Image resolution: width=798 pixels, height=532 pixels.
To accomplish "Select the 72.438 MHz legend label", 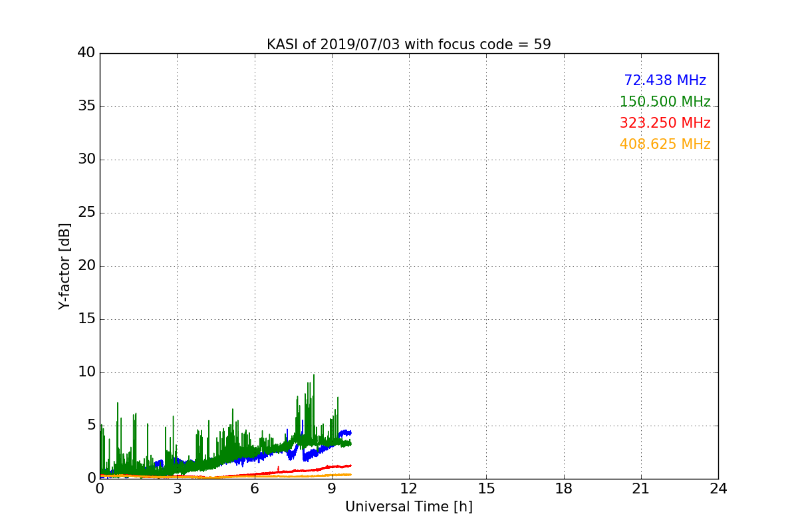I will point(665,80).
